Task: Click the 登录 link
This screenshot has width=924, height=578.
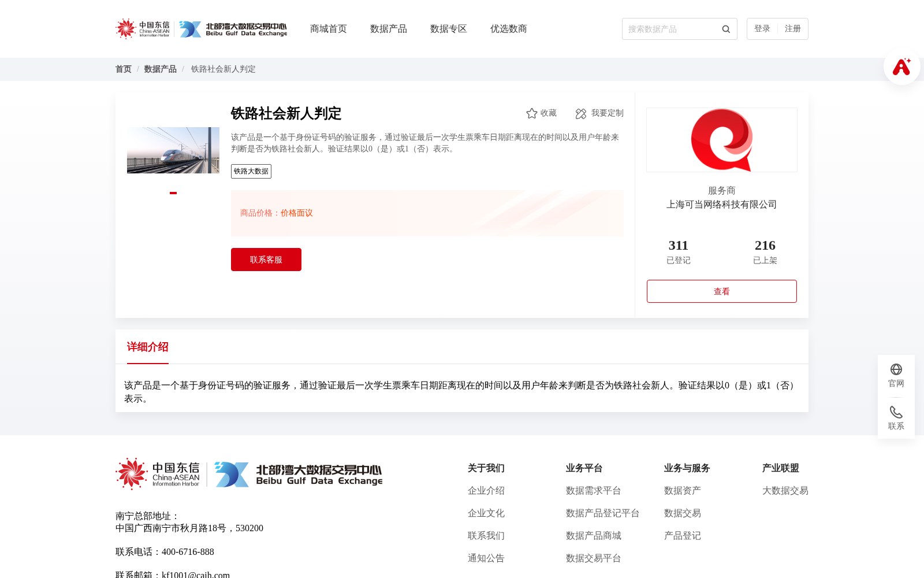Action: pos(762,29)
